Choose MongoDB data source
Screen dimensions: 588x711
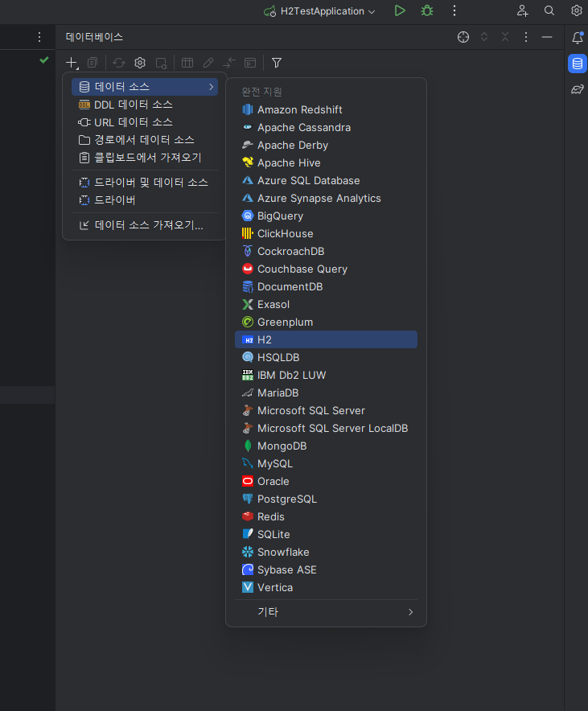pos(326,446)
